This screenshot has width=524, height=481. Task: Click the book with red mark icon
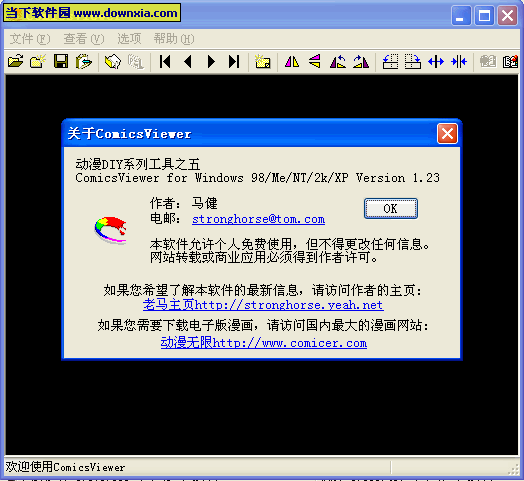(510, 62)
